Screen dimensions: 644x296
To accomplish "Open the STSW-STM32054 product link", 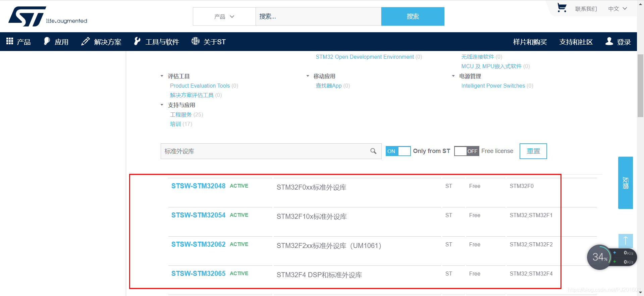I will (198, 215).
